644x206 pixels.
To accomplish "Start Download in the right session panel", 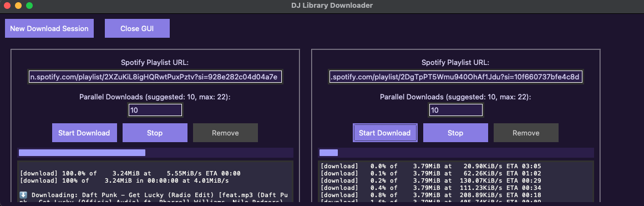I will point(385,133).
